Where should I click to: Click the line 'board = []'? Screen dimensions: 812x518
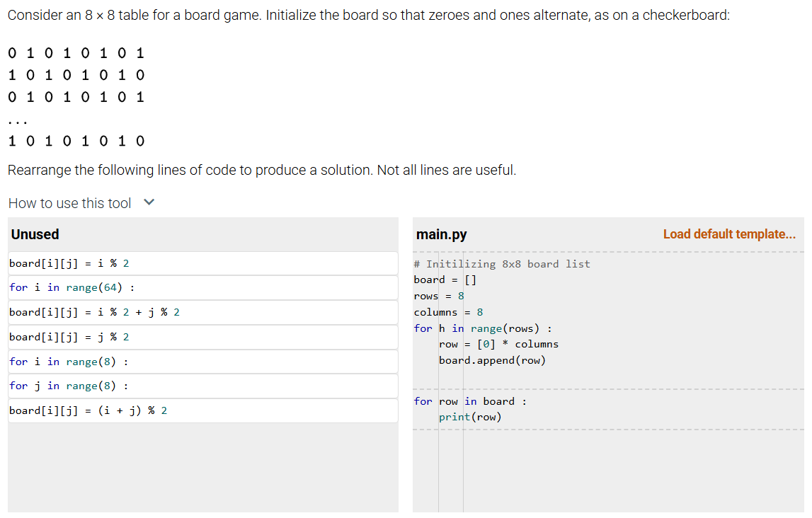pyautogui.click(x=445, y=280)
